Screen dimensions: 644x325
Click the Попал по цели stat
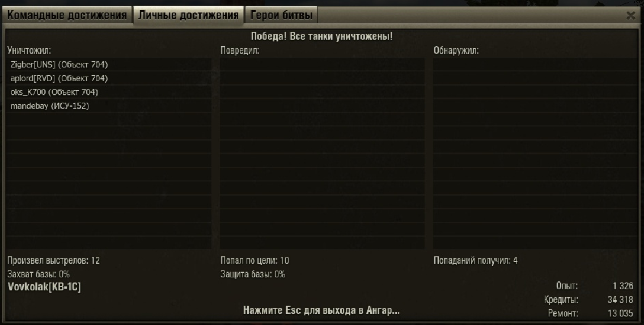click(255, 260)
